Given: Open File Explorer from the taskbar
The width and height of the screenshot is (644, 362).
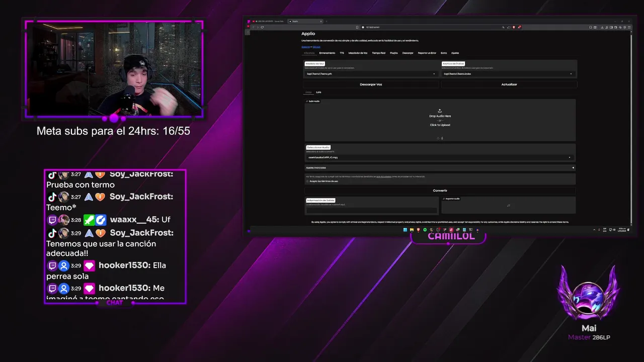Looking at the screenshot, I should pyautogui.click(x=412, y=230).
